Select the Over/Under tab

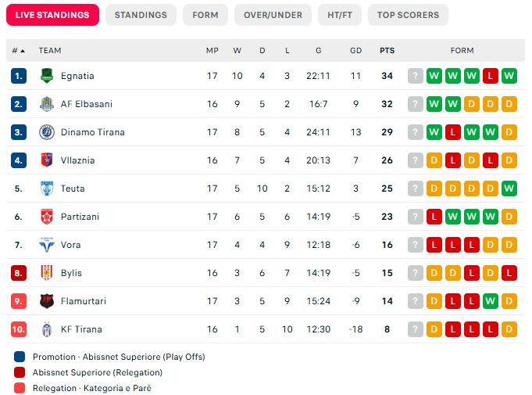pyautogui.click(x=273, y=15)
